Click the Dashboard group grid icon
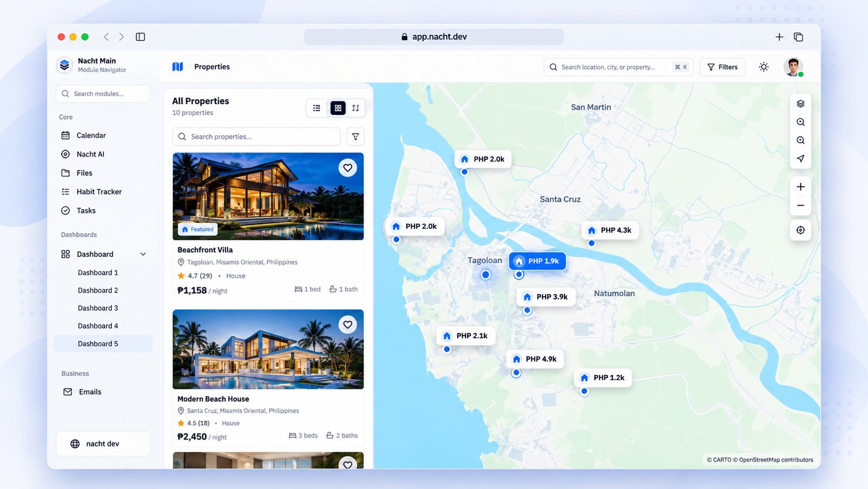The width and height of the screenshot is (868, 489). [65, 254]
